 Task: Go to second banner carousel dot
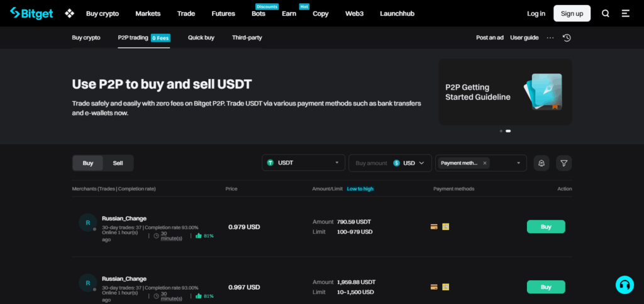coord(508,131)
